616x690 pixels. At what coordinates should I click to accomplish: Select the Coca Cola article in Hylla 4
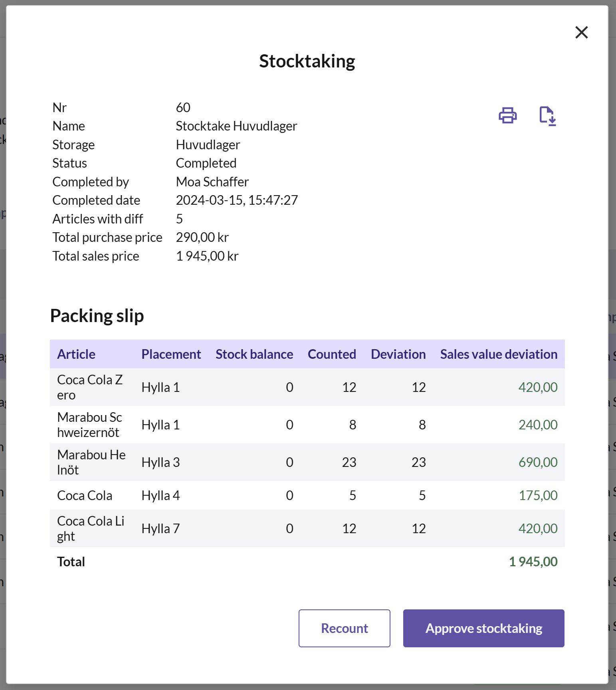85,495
